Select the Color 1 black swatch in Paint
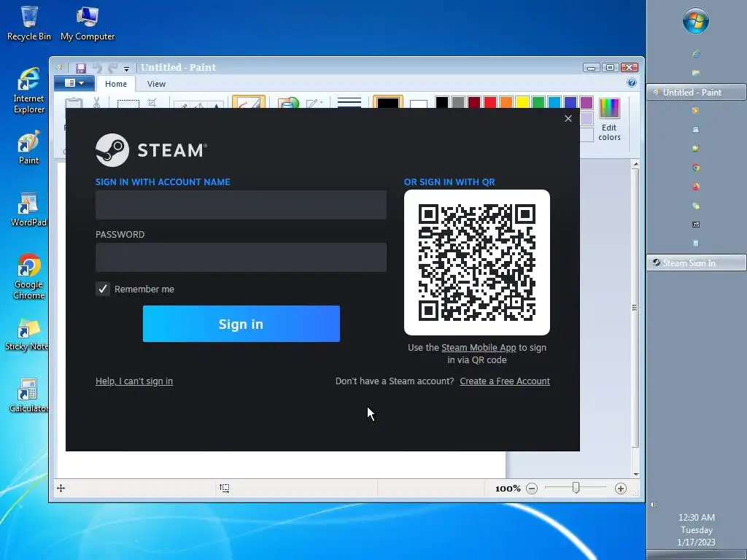 388,102
